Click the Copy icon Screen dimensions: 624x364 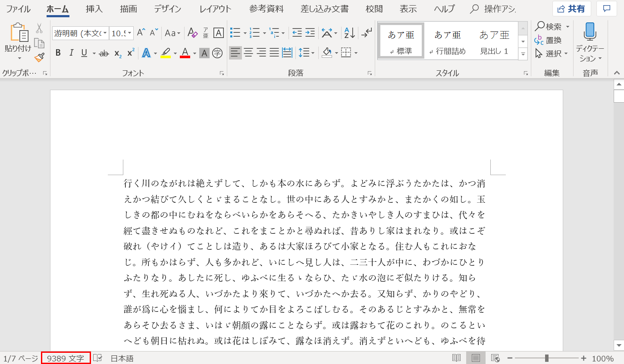[39, 43]
